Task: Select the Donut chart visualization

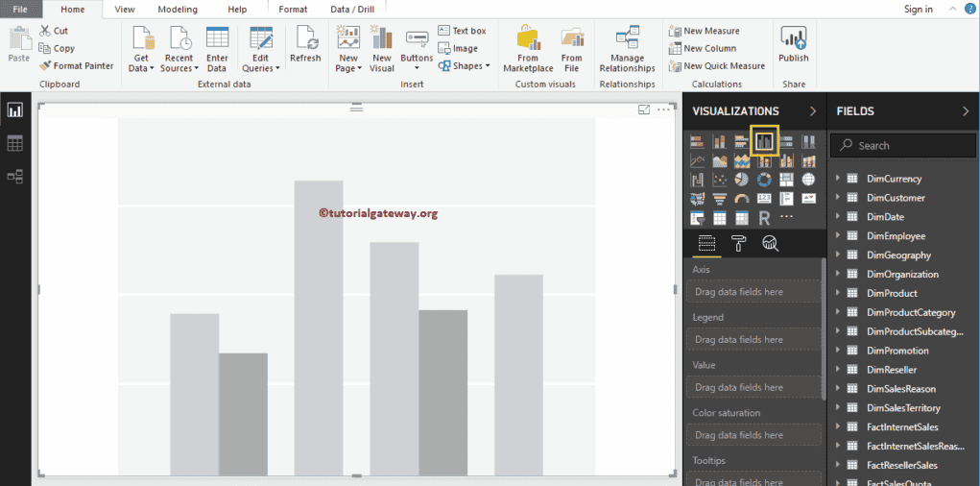Action: (764, 180)
